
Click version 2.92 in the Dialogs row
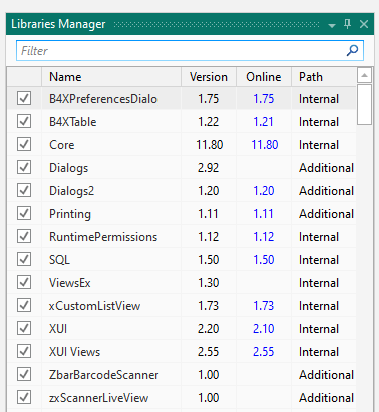point(209,168)
